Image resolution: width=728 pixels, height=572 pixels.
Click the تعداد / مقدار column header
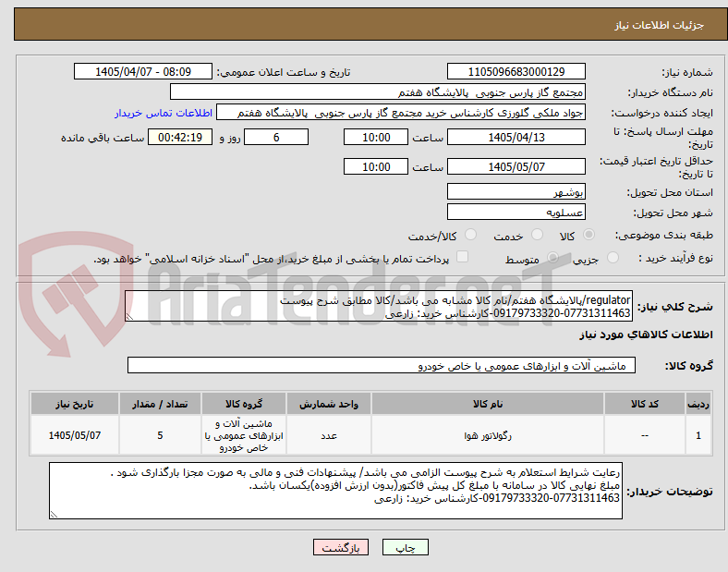tap(160, 404)
